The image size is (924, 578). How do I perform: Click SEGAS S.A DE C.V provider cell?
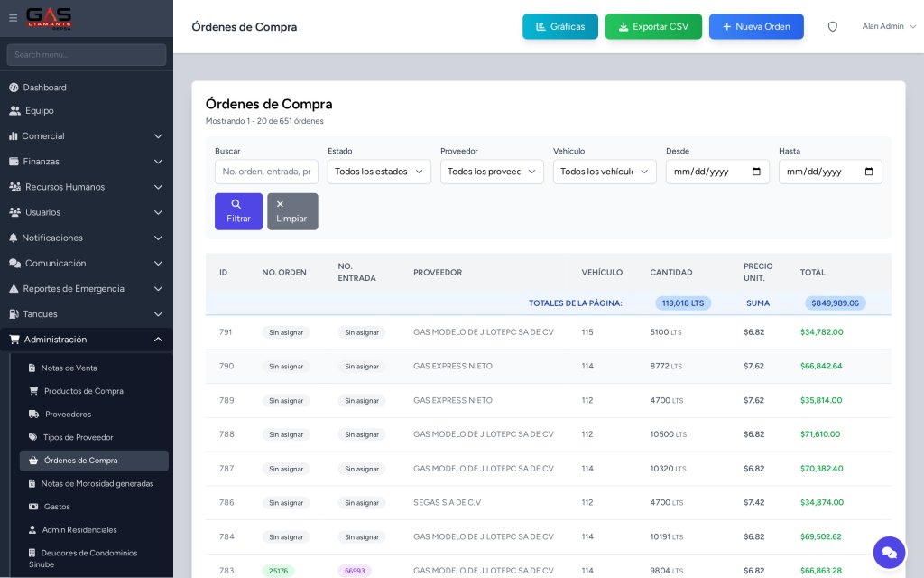pyautogui.click(x=448, y=502)
